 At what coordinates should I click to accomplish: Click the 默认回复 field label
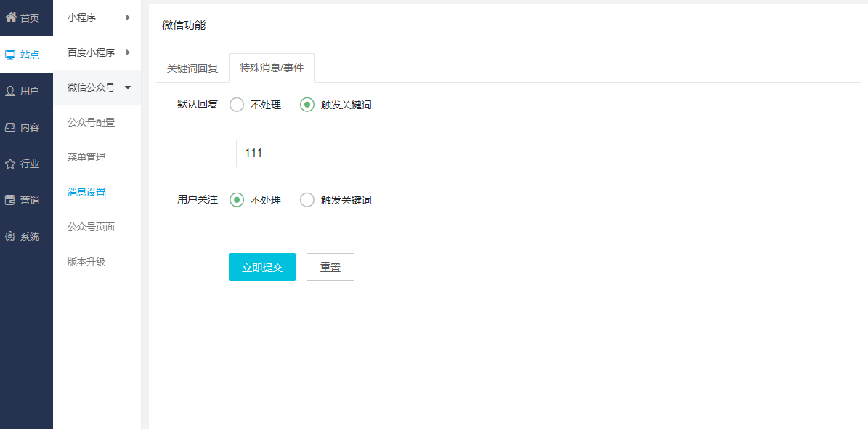[x=198, y=105]
